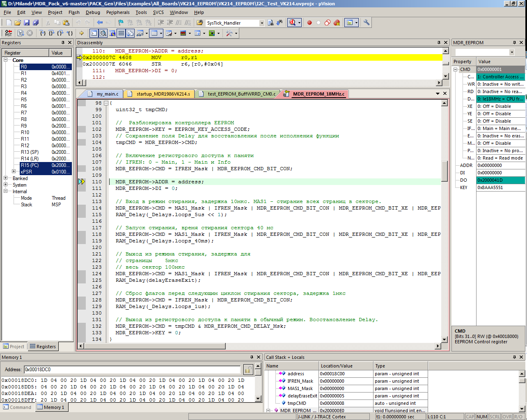Switch to the Project panel tab
The height and width of the screenshot is (420, 527).
tap(14, 347)
